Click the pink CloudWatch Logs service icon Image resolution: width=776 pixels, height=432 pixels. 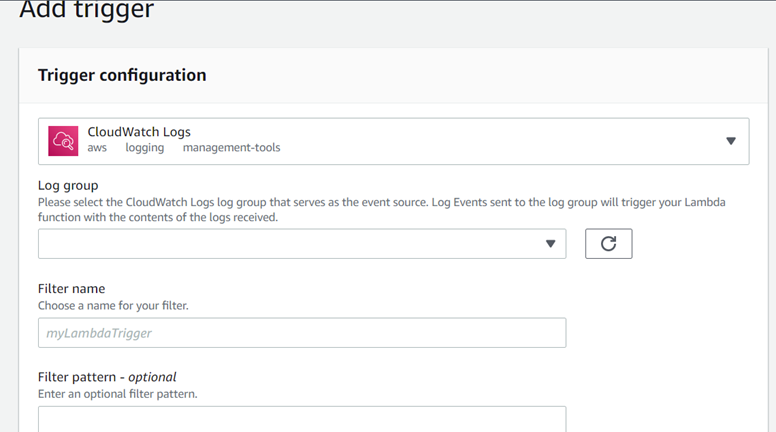click(x=64, y=141)
